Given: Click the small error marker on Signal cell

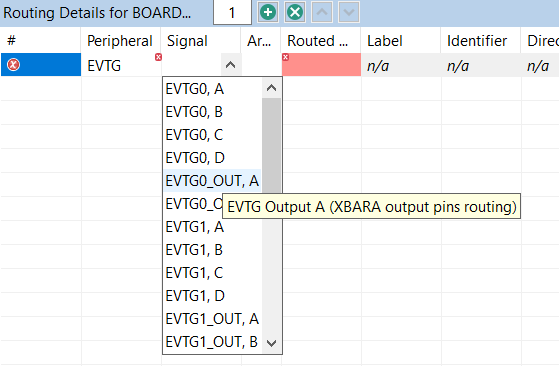Looking at the screenshot, I should 158,57.
